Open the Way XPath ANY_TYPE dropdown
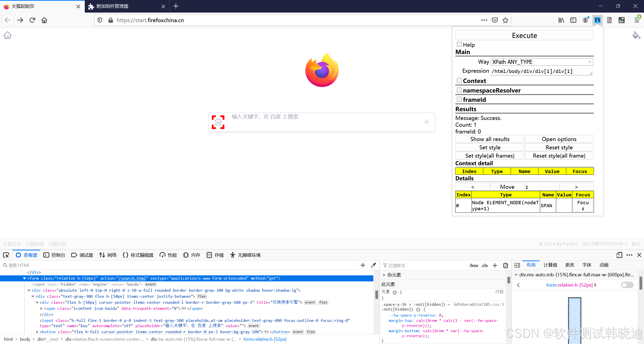 point(542,62)
